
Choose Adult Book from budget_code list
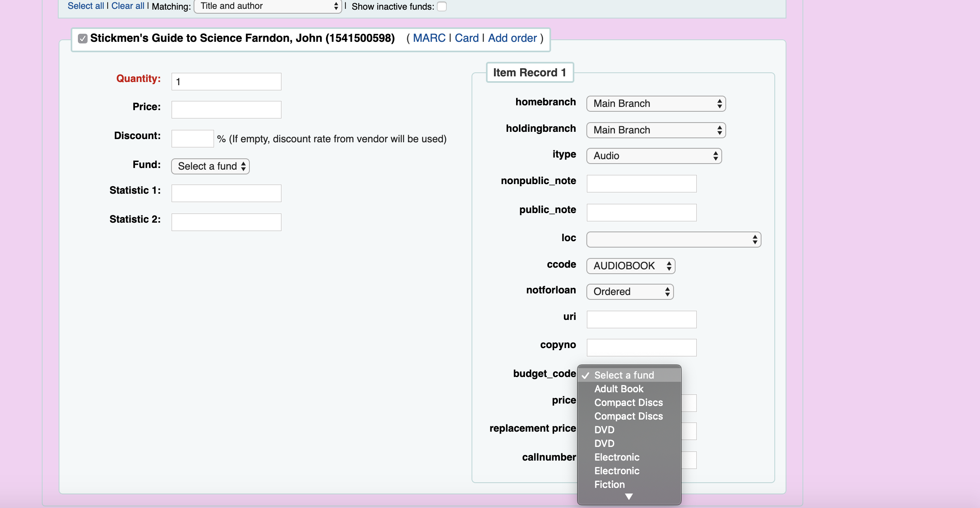tap(619, 389)
